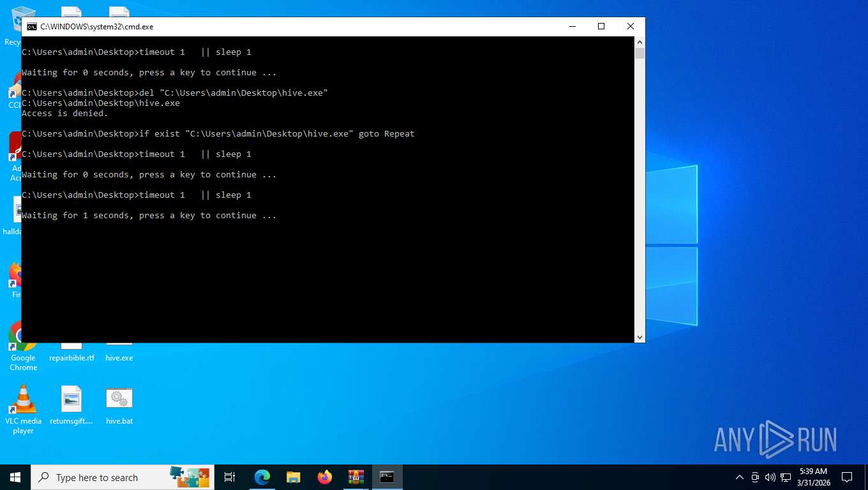868x490 pixels.
Task: Open WinRAR from the taskbar
Action: coord(356,477)
